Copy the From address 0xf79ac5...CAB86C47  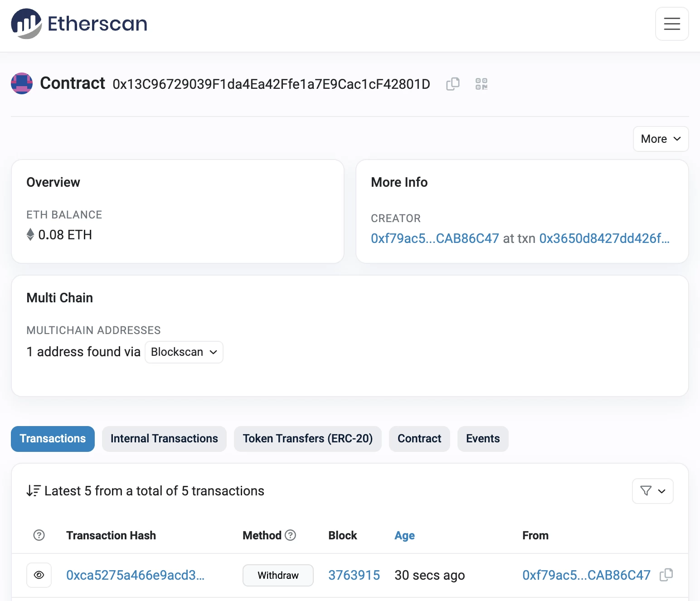point(666,575)
